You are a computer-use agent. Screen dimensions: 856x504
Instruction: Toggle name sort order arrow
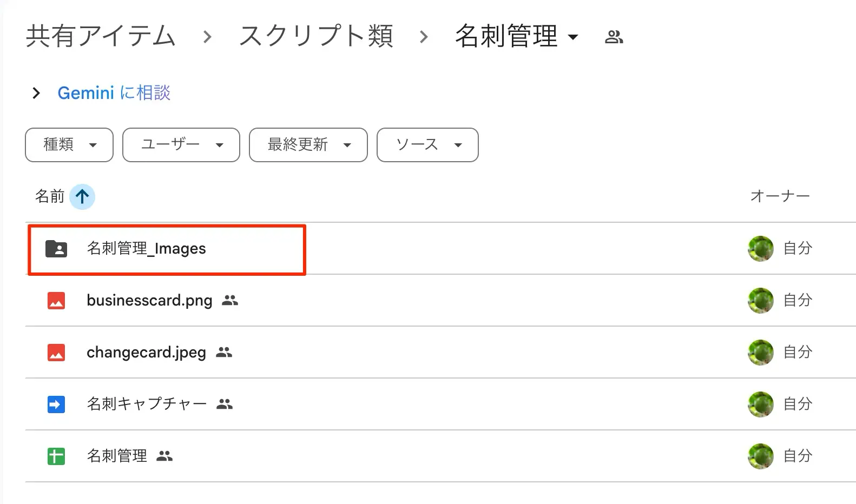(x=82, y=196)
